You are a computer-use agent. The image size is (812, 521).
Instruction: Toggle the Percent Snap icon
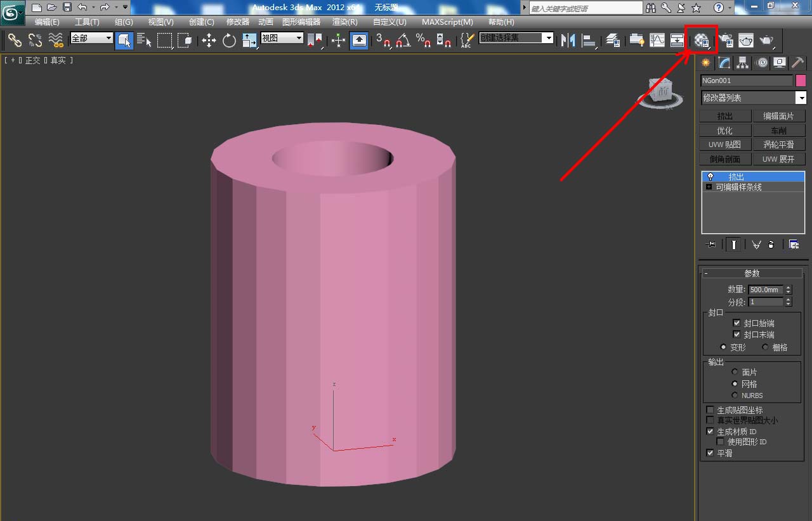(x=424, y=40)
